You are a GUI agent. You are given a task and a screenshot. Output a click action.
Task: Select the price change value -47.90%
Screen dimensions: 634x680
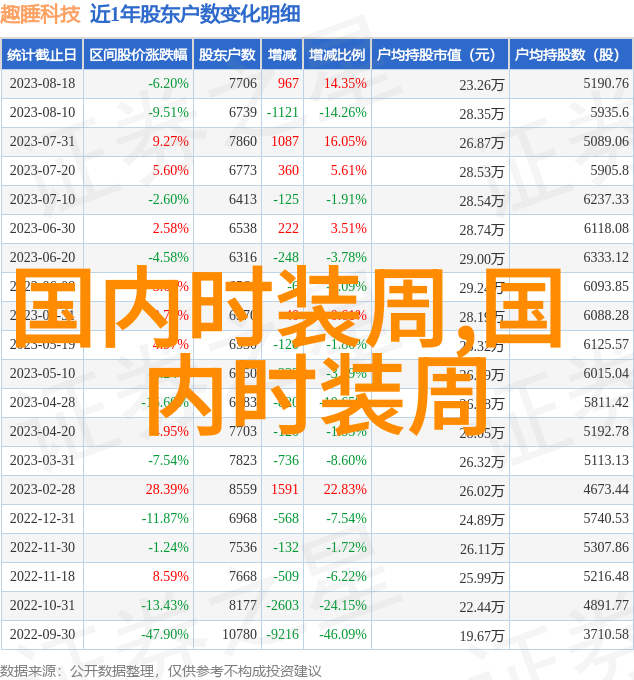tap(165, 634)
